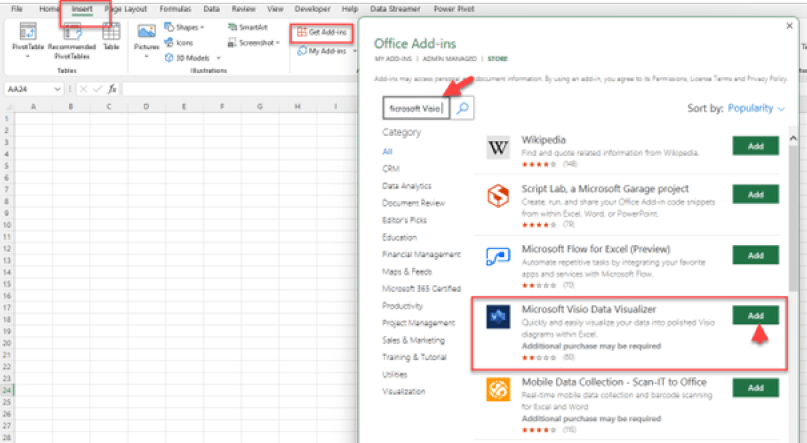Switch to the Data tab
Viewport: 807px width, 443px height.
click(212, 9)
